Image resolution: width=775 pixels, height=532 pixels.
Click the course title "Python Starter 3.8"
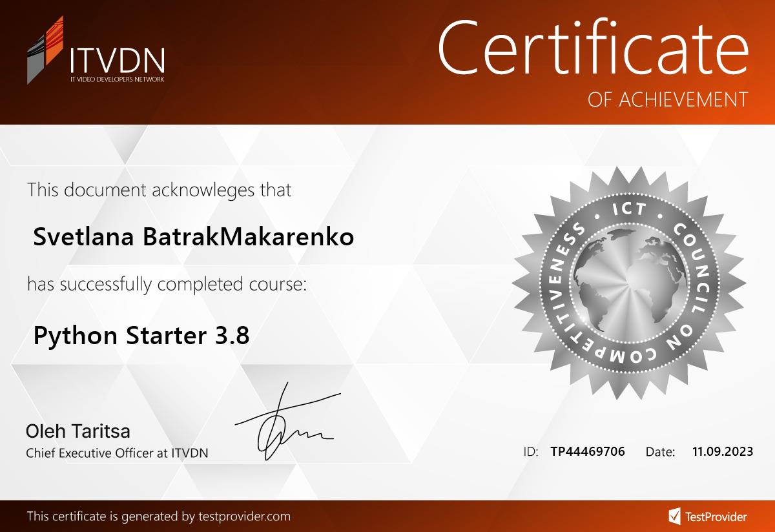click(x=141, y=336)
